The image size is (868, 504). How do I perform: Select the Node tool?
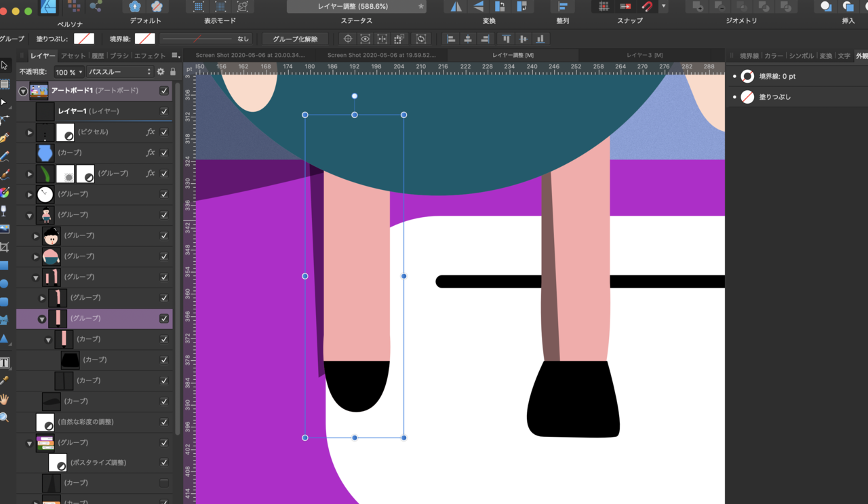point(4,102)
